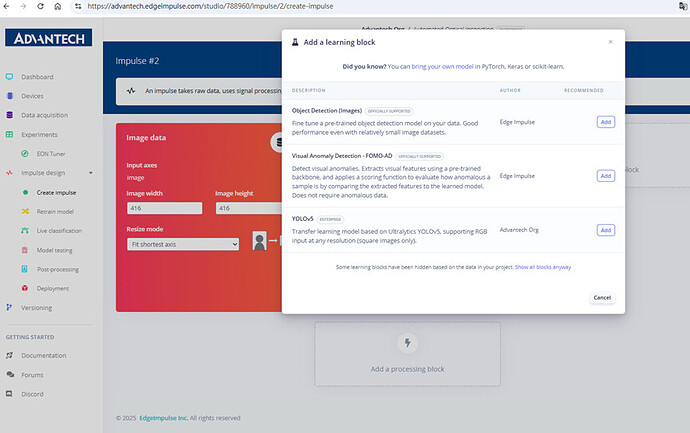Screen dimensions: 690x433
Task: Click the Model testing icon
Action: click(25, 250)
